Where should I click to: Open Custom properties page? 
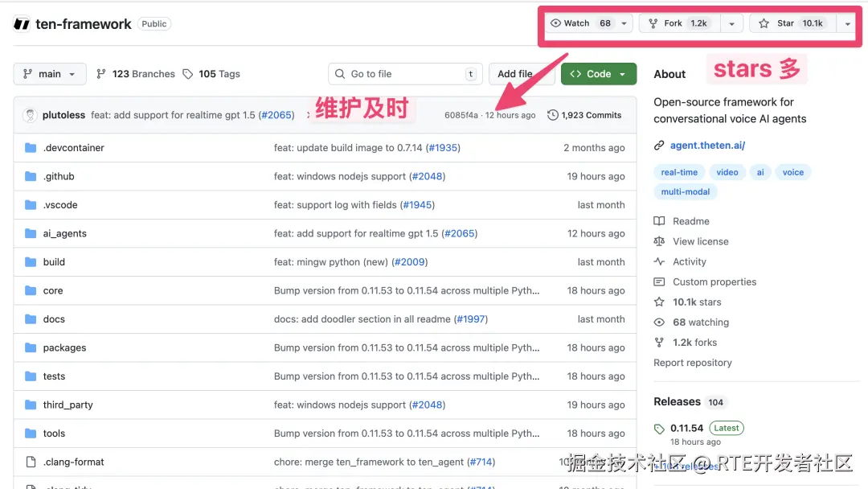706,281
